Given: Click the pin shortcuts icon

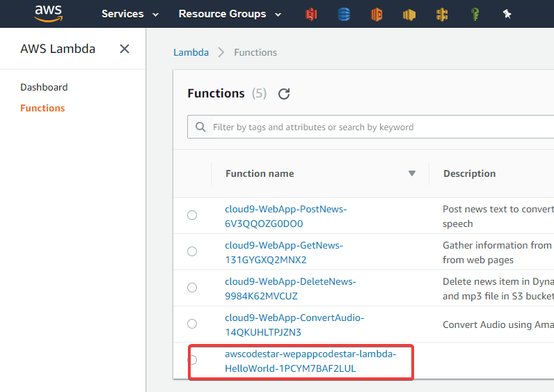Looking at the screenshot, I should (x=507, y=14).
